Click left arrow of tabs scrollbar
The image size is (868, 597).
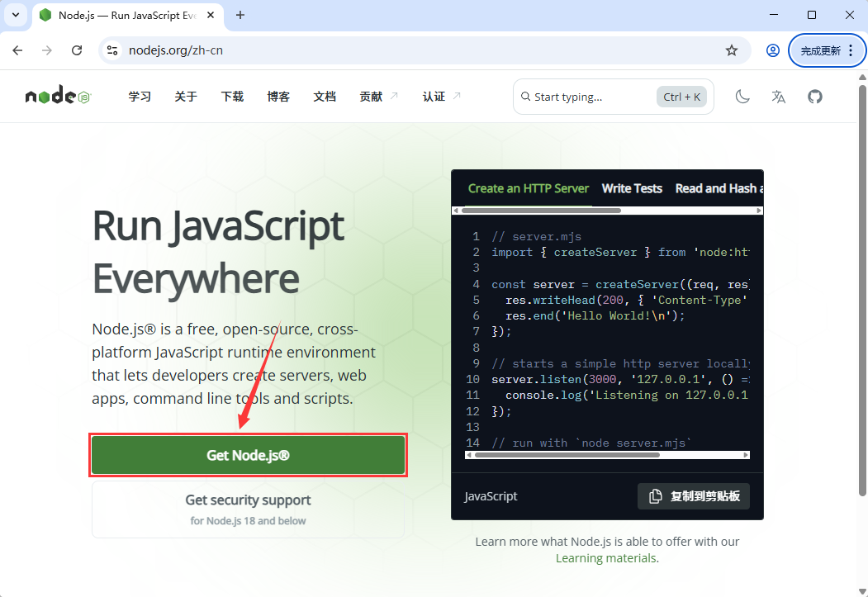456,211
